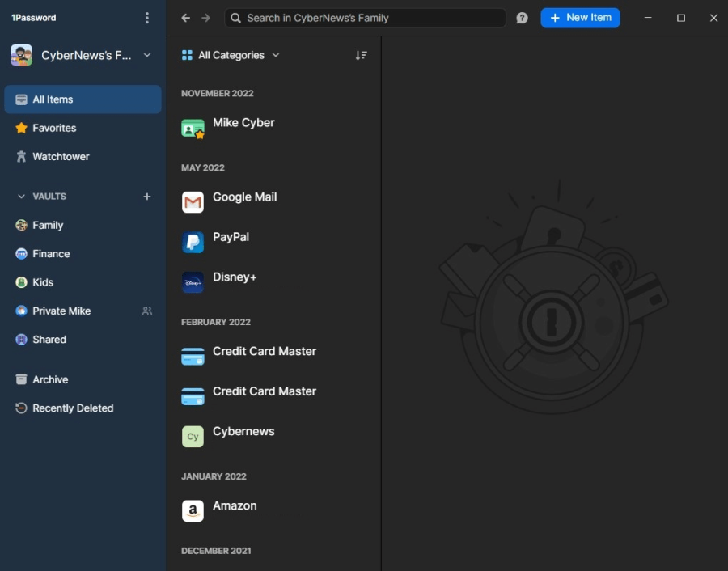Collapse the VAULTS section chevron

coord(21,197)
